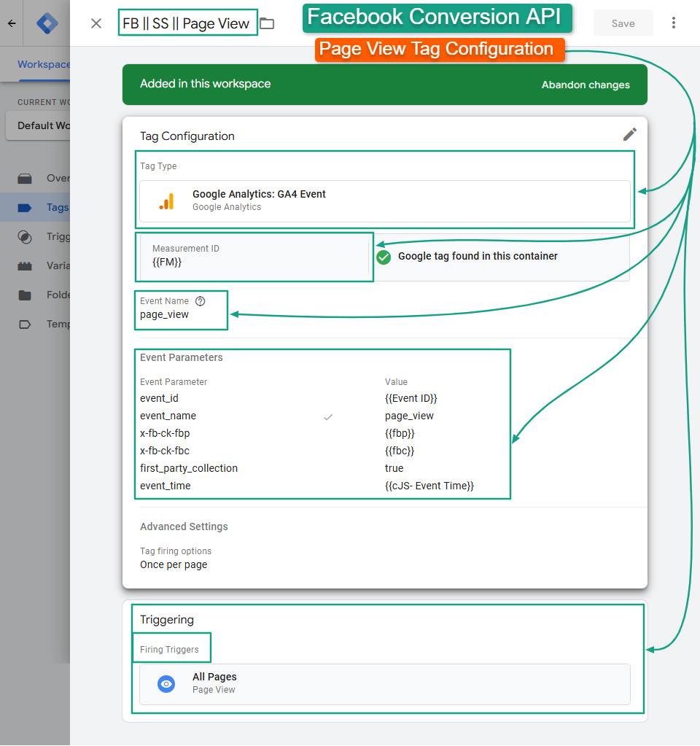Click the pencil edit icon in Tag Configuration

pos(629,135)
